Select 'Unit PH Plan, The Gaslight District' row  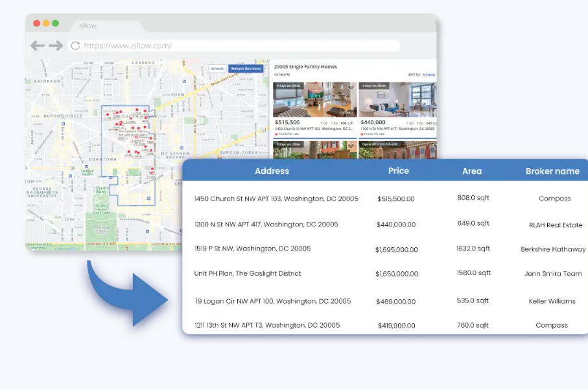click(x=248, y=274)
